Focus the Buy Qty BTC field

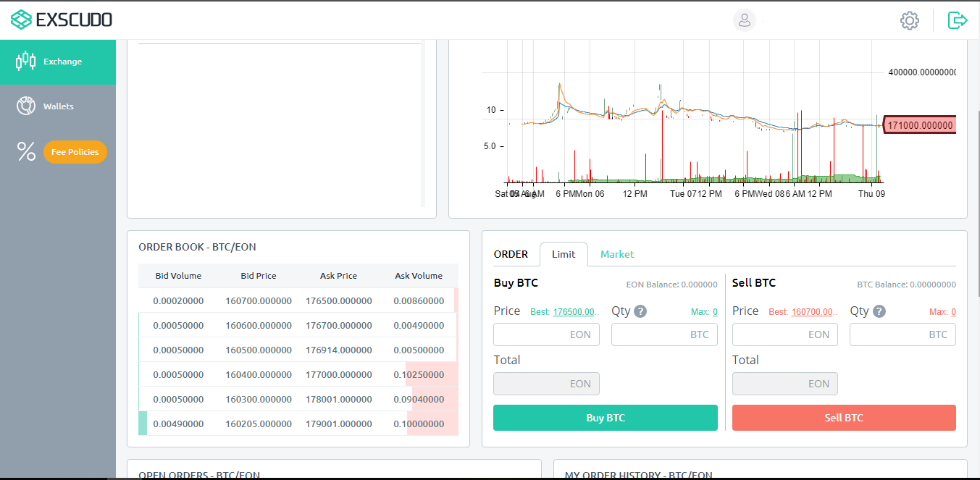pos(665,334)
